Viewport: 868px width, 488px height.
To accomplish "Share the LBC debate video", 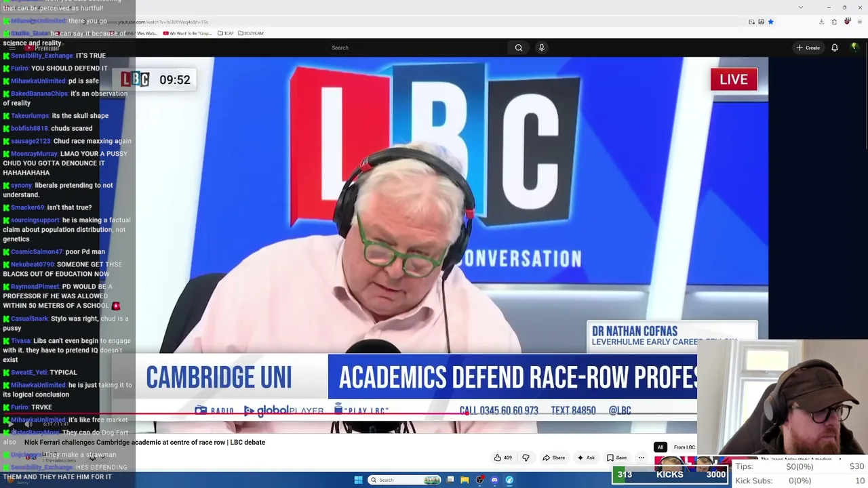I will 553,457.
